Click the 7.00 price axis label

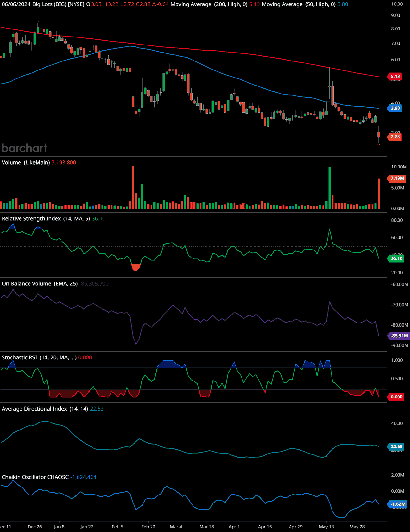click(396, 44)
